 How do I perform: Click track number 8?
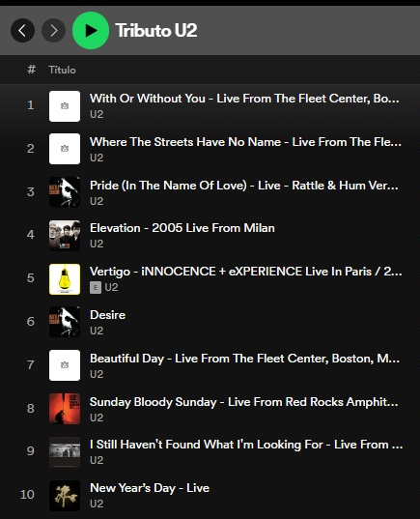point(31,409)
